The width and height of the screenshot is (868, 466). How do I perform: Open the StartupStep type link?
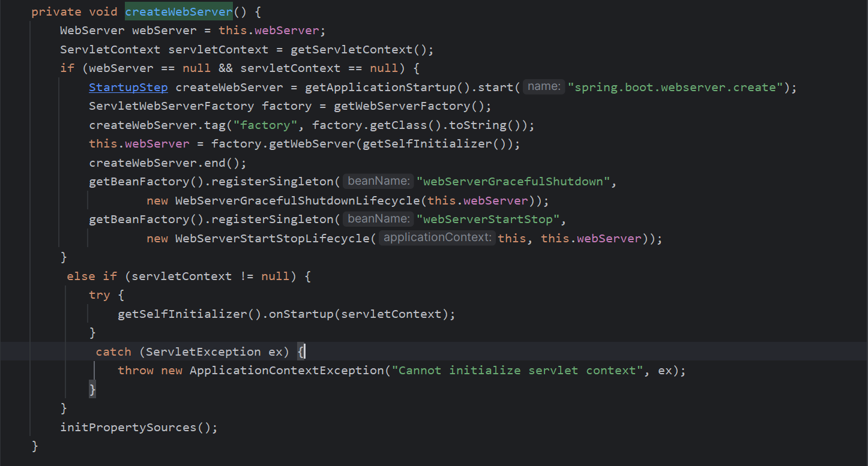point(128,87)
